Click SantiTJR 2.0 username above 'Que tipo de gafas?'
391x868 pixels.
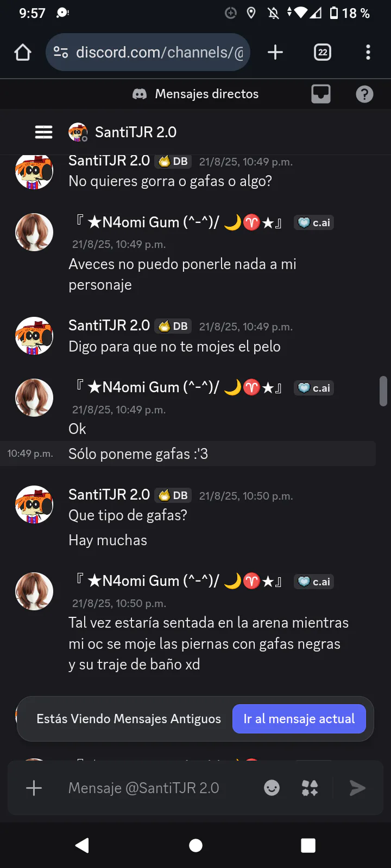(x=109, y=495)
